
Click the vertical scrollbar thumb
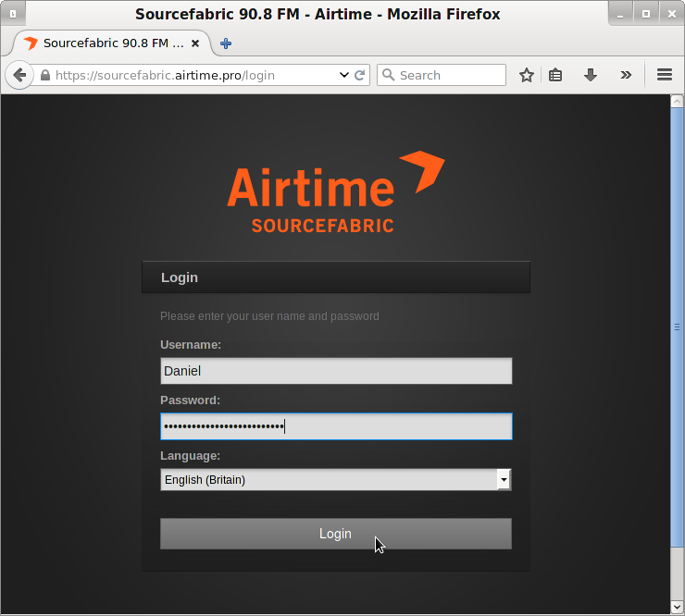click(x=677, y=327)
